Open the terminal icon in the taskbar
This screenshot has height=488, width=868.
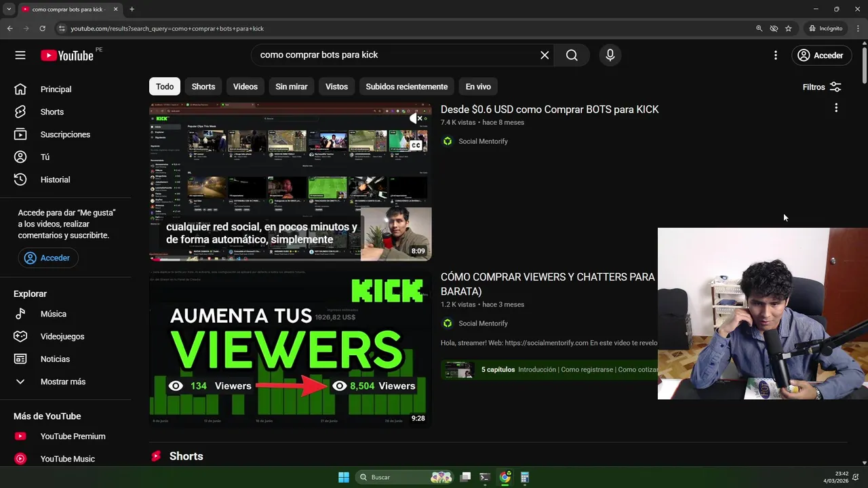[485, 477]
